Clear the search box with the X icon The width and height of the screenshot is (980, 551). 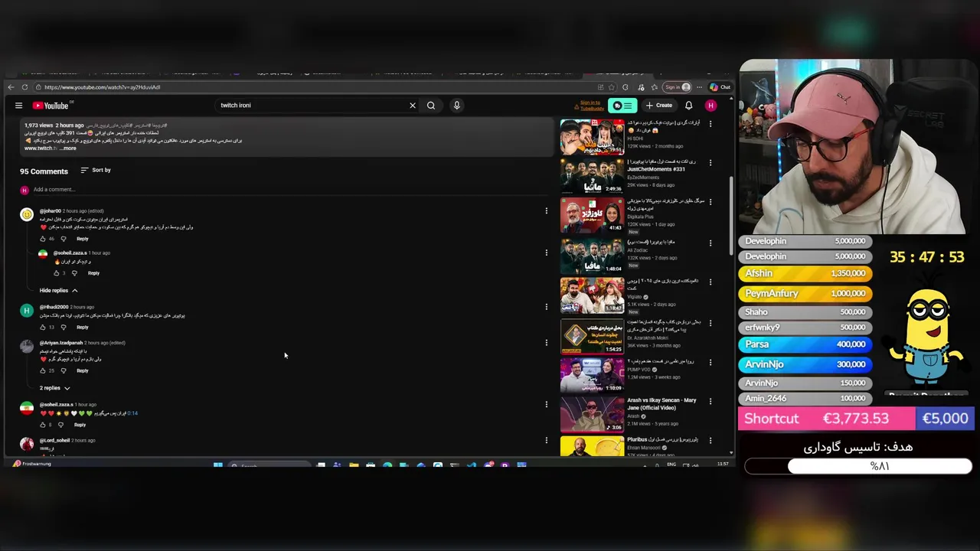click(413, 106)
